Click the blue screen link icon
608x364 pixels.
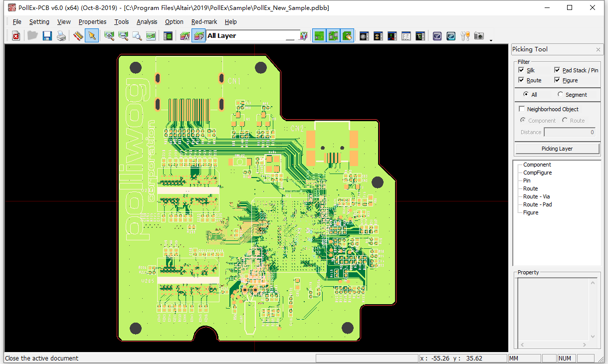click(x=451, y=36)
